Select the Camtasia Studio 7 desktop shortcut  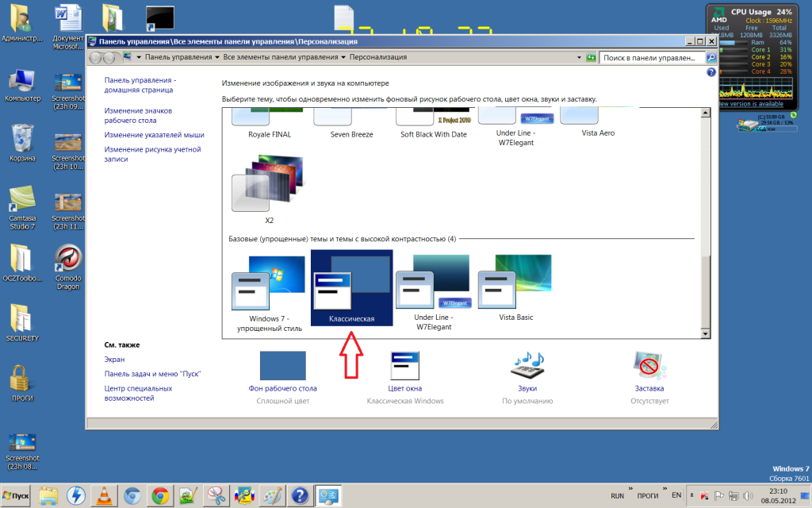22,207
